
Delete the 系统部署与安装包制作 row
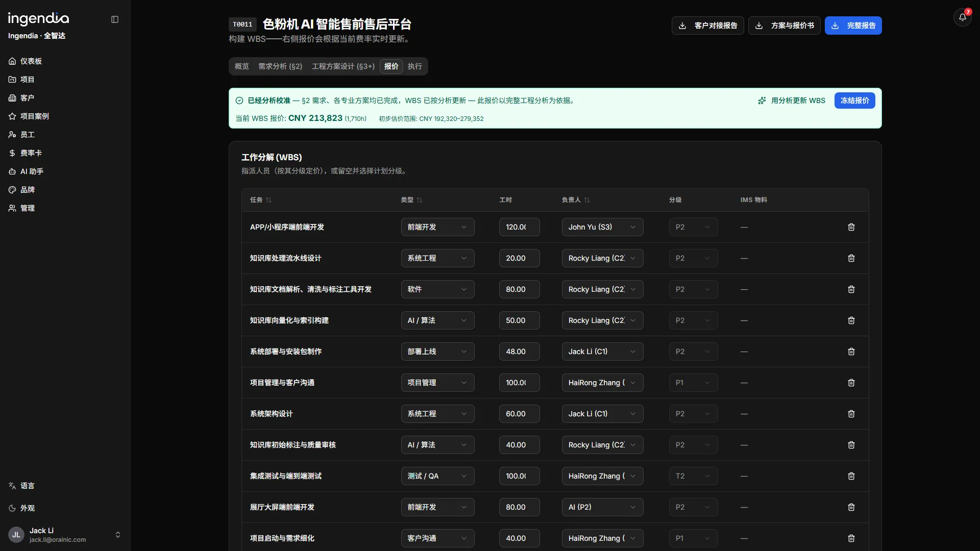tap(851, 352)
